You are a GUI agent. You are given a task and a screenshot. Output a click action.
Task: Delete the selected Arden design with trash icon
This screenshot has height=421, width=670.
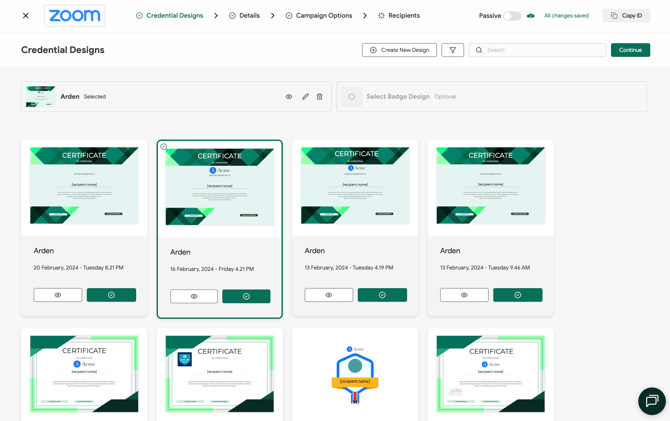pyautogui.click(x=320, y=97)
